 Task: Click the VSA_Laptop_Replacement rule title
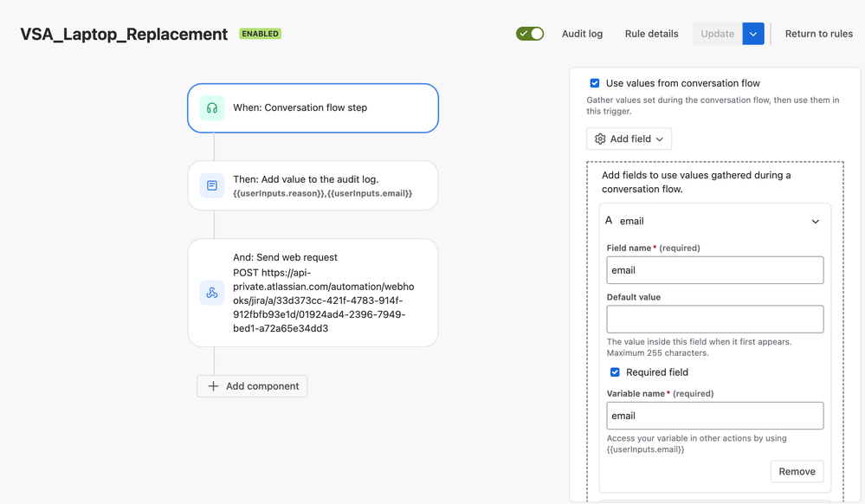point(124,35)
